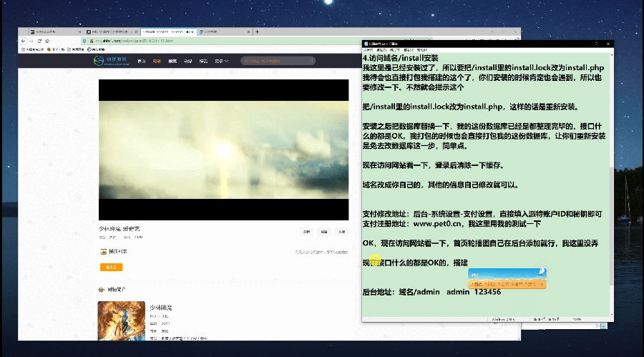Open a new browser tab with plus icon
The height and width of the screenshot is (357, 644).
coord(257,31)
